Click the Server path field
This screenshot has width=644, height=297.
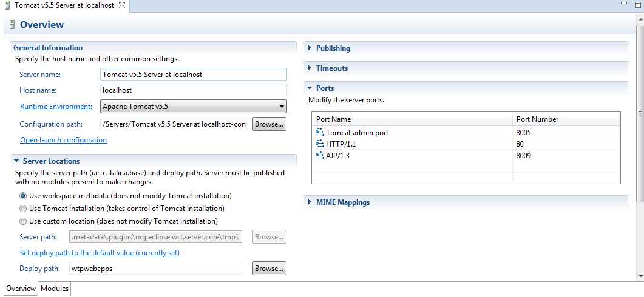[155, 237]
